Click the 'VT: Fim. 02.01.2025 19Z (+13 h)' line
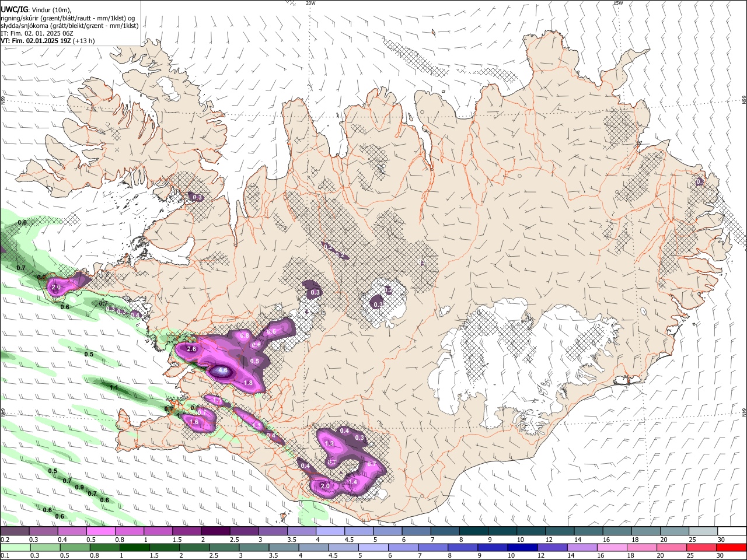Viewport: 747px width, 560px height. tap(48, 41)
